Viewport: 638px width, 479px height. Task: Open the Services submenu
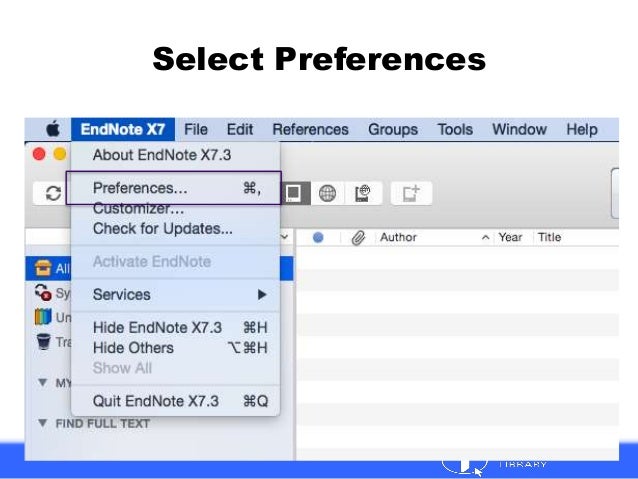[175, 295]
